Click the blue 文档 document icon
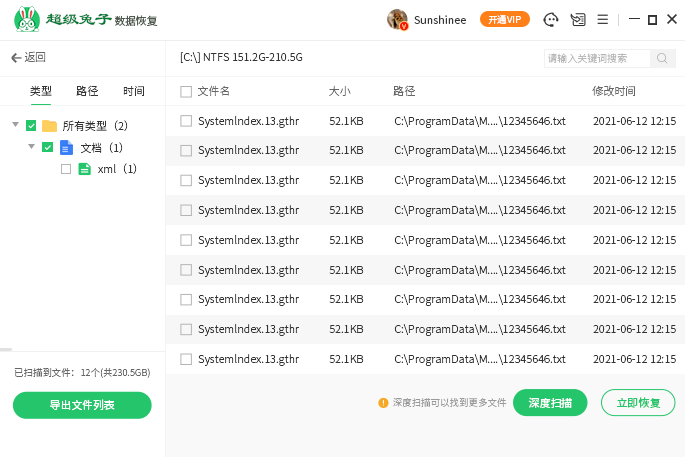 [67, 148]
